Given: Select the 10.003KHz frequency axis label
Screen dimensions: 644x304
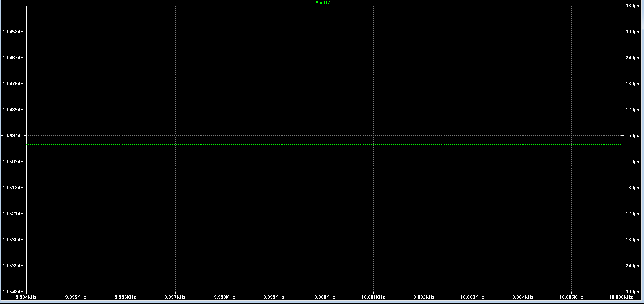Looking at the screenshot, I should coord(473,297).
